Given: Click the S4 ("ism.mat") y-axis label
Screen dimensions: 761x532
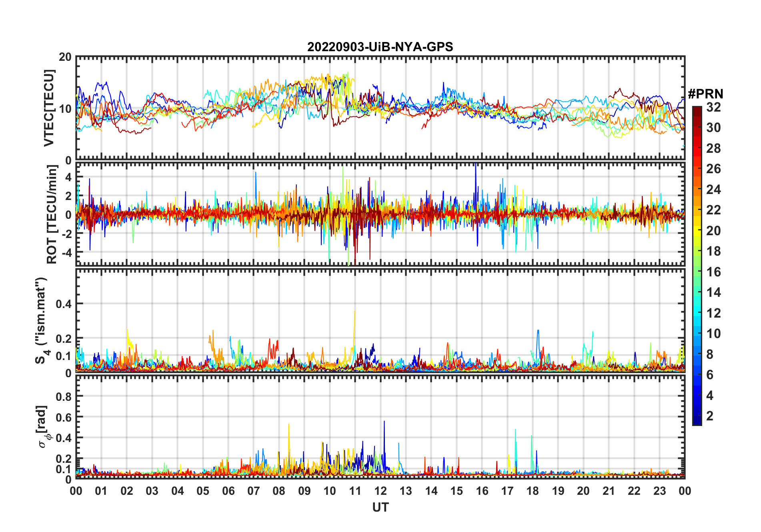Looking at the screenshot, I should tap(42, 321).
